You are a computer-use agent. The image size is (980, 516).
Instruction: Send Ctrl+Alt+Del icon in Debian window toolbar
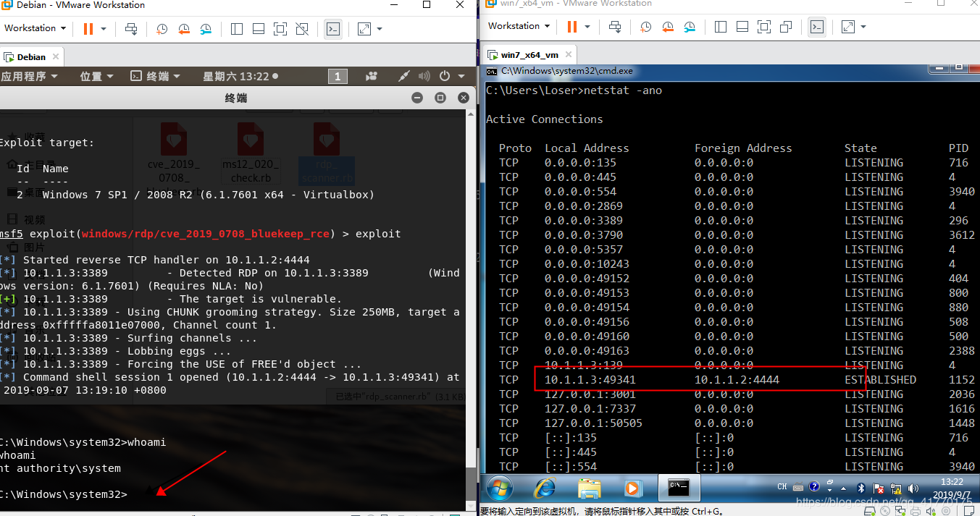pos(131,29)
